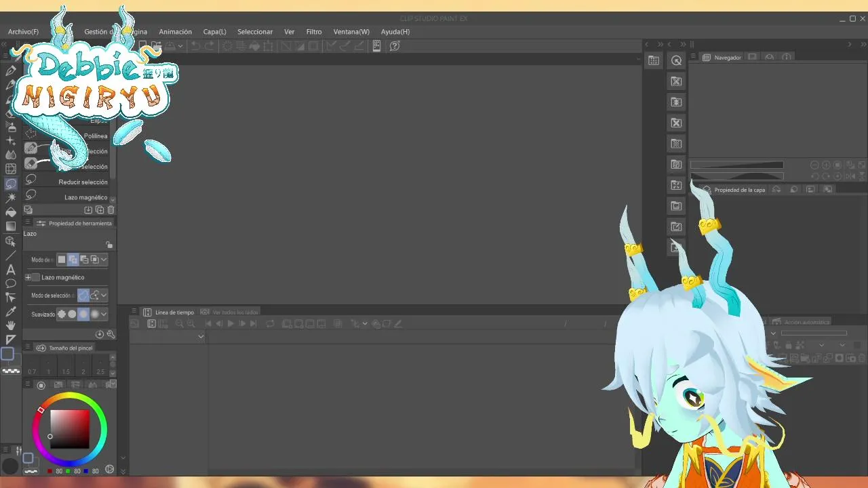Open the Filtro menu
Image resolution: width=868 pixels, height=488 pixels.
click(314, 32)
